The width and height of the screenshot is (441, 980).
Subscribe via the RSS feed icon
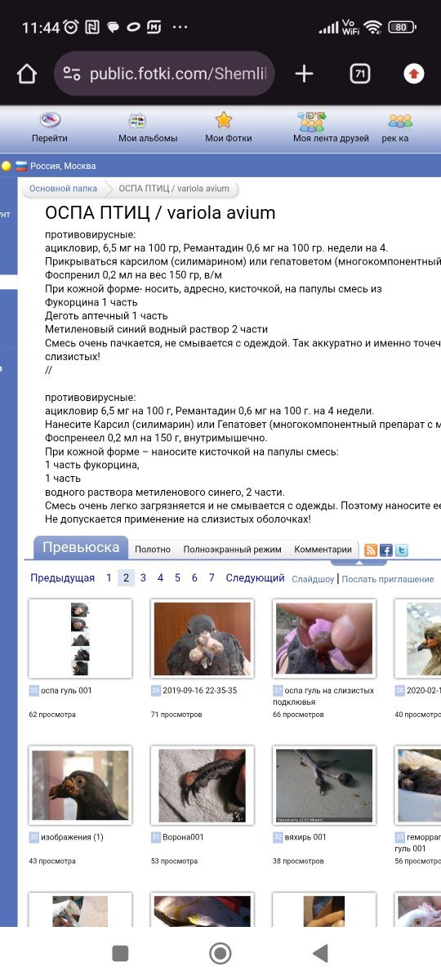coord(370,550)
